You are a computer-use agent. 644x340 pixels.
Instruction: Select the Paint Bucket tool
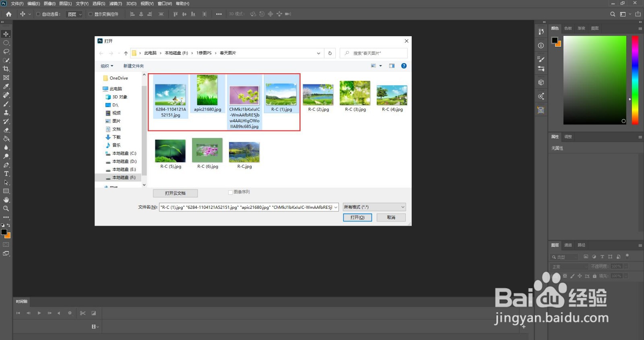pos(6,139)
